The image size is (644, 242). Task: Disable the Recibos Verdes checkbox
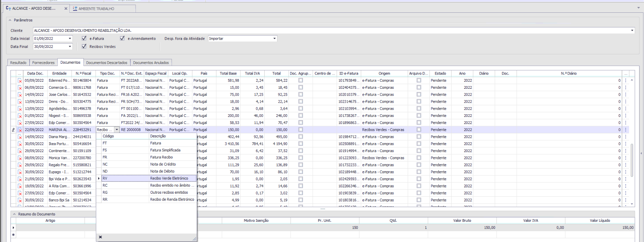coord(84,46)
